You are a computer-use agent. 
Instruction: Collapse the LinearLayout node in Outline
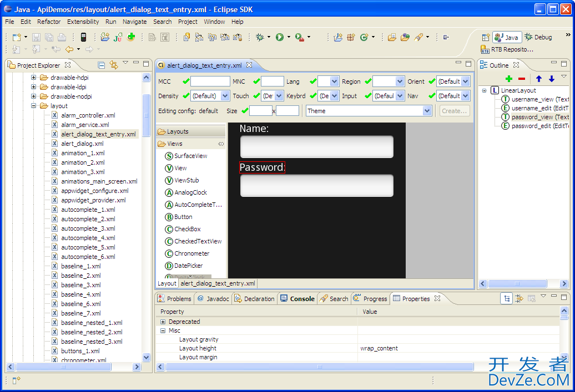pyautogui.click(x=484, y=90)
